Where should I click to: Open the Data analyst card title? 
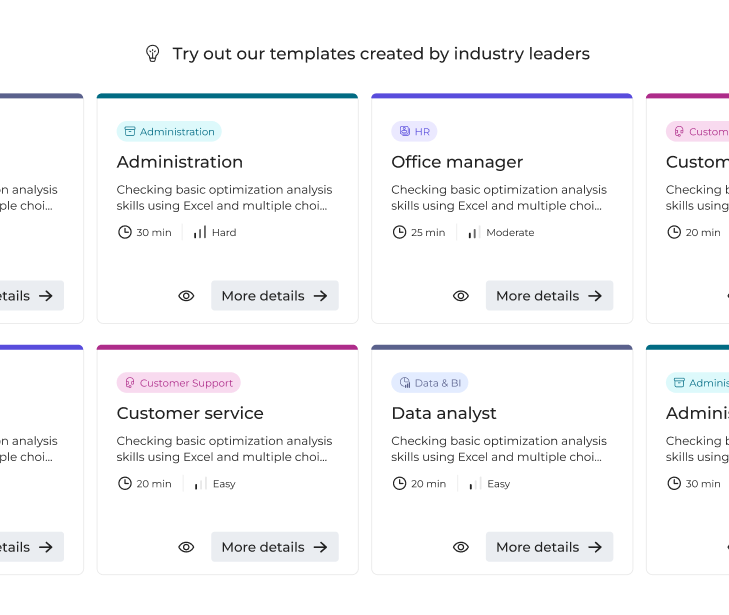point(444,413)
